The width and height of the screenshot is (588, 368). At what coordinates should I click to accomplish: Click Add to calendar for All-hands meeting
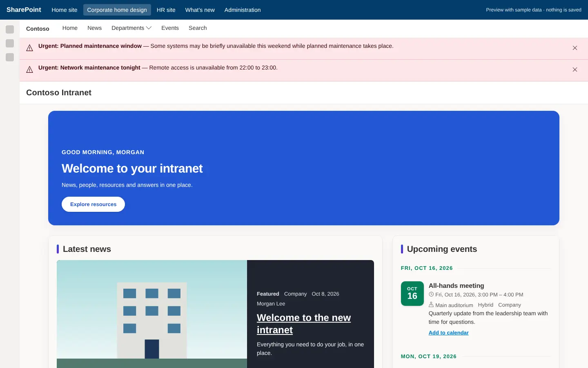pyautogui.click(x=448, y=333)
